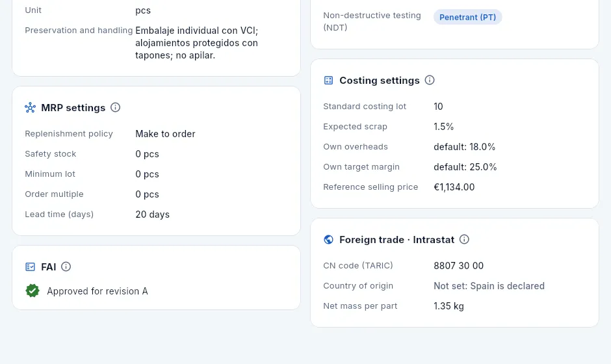Click the FAI checklist icon
The image size is (611, 364).
tap(30, 267)
